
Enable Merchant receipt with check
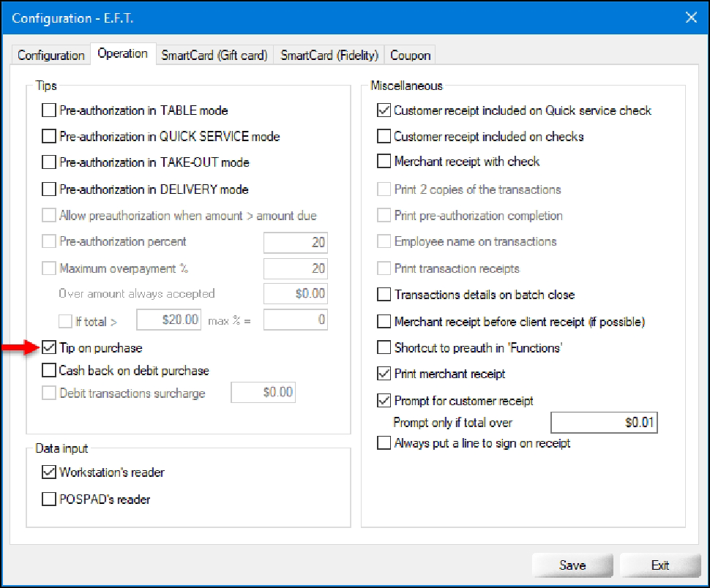tap(384, 162)
